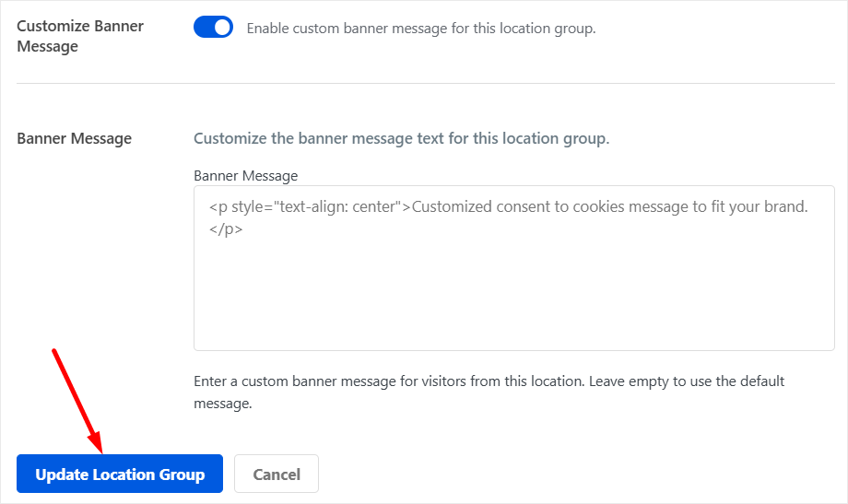848x504 pixels.
Task: Click the 'Banner Message' label above the textarea
Action: point(245,176)
